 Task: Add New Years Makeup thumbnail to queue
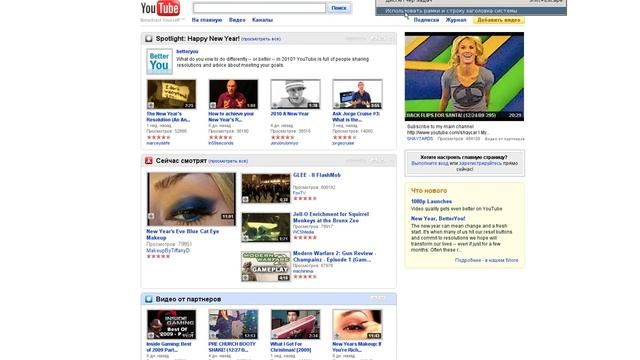pos(337,336)
